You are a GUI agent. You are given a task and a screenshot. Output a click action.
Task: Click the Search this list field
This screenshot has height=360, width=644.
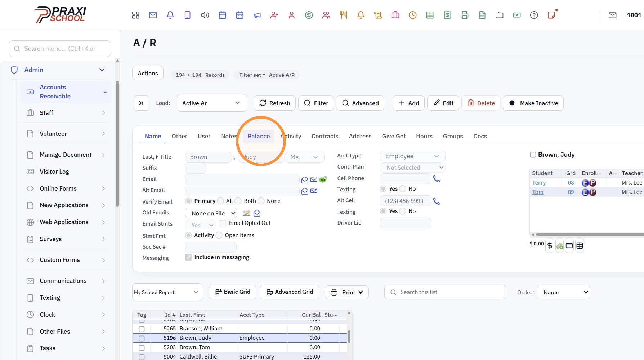coord(445,292)
